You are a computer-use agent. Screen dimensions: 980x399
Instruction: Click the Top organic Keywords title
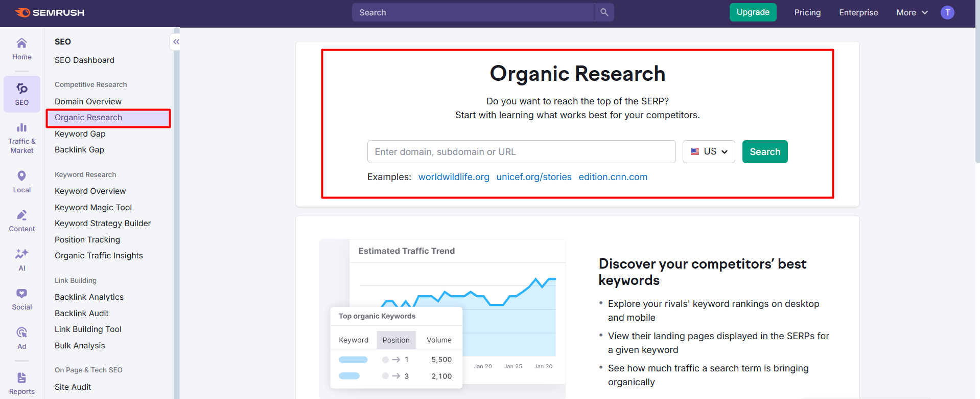pos(377,316)
